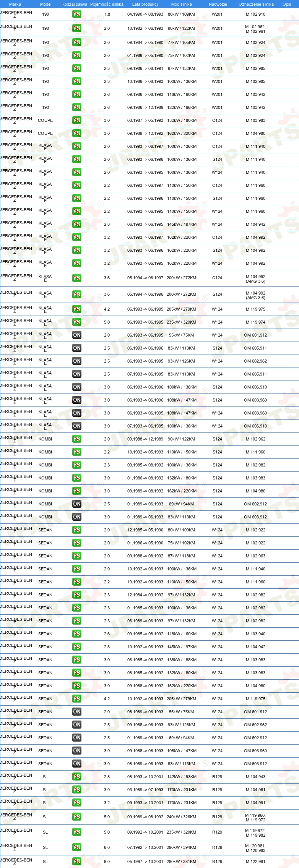Viewport: 299px width, 868px height.
Task: Click petrol icon in 190 77kW / 105KM row
Action: pyautogui.click(x=76, y=42)
